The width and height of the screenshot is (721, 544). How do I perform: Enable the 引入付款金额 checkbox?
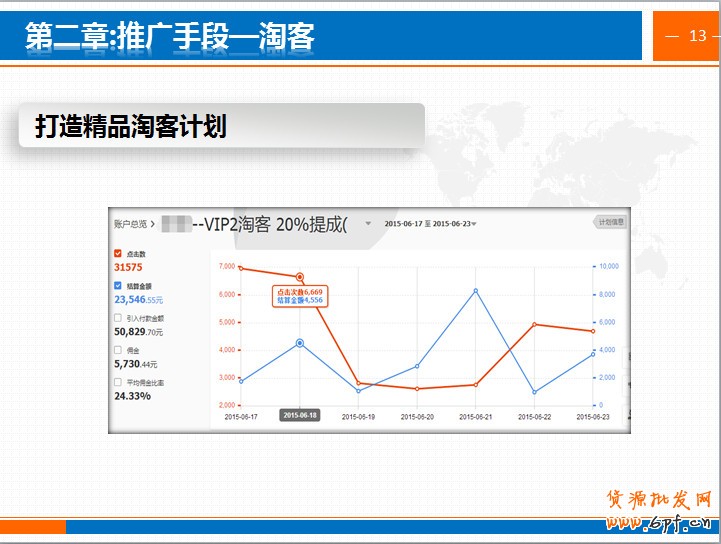(118, 318)
